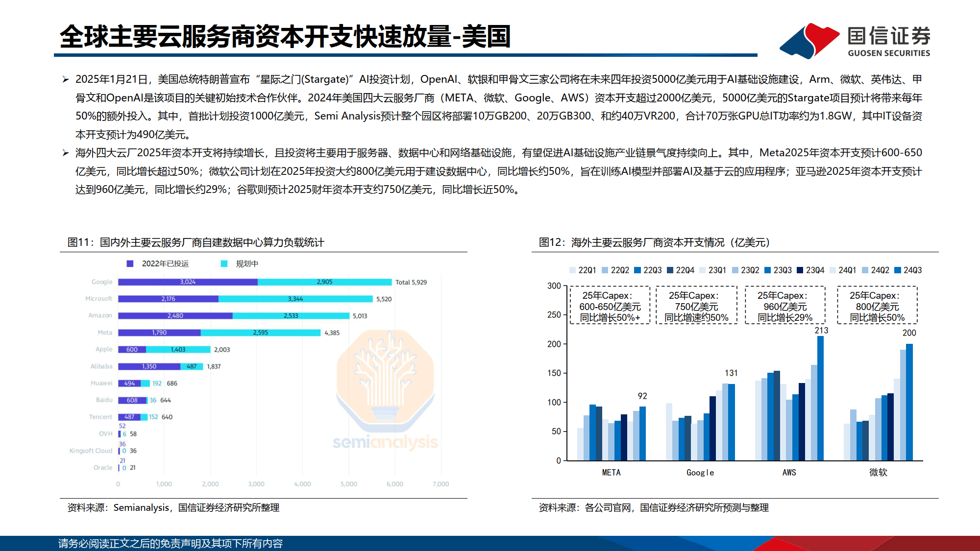This screenshot has width=980, height=551.
Task: Click the 213 data label above AWS
Action: 821,331
